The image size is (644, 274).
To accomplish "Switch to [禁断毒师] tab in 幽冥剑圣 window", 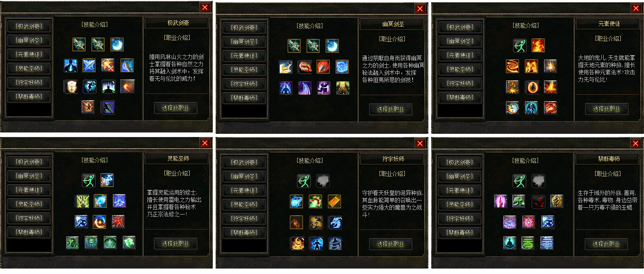I will pos(244,98).
